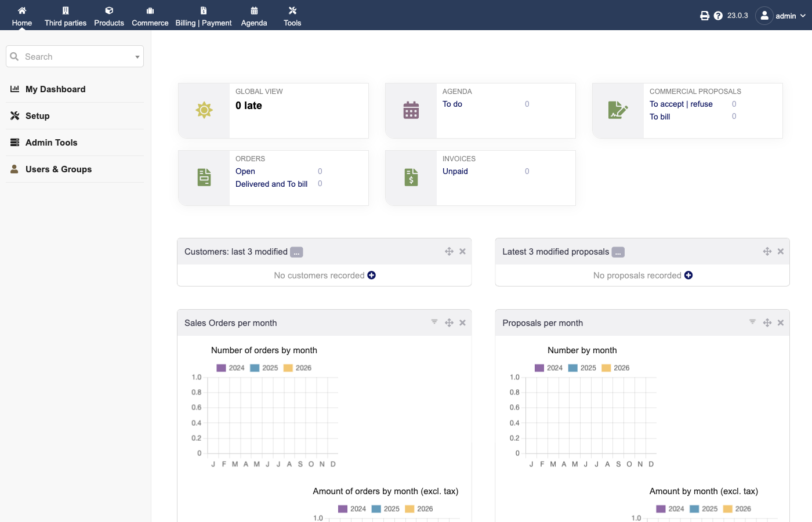Click the 'Proposals per month' title
The height and width of the screenshot is (522, 812).
[x=543, y=323]
